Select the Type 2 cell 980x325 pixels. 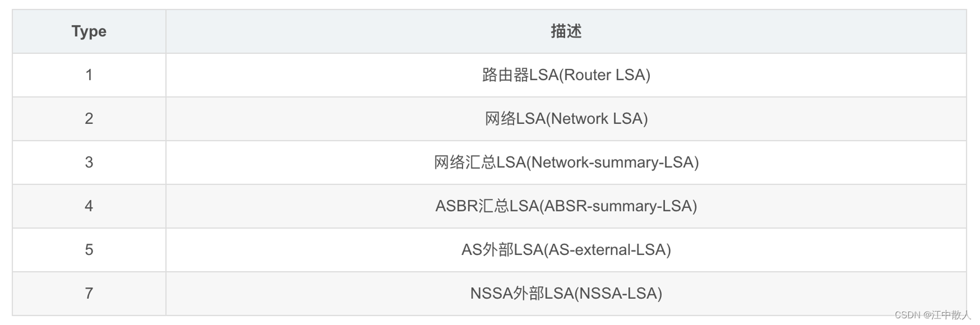[89, 118]
